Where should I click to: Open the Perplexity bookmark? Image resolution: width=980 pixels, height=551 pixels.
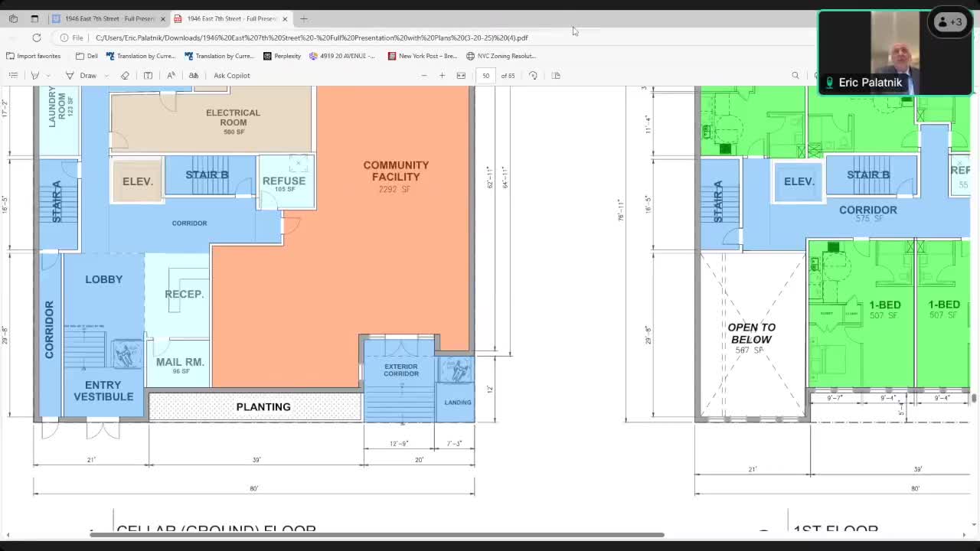(x=282, y=56)
